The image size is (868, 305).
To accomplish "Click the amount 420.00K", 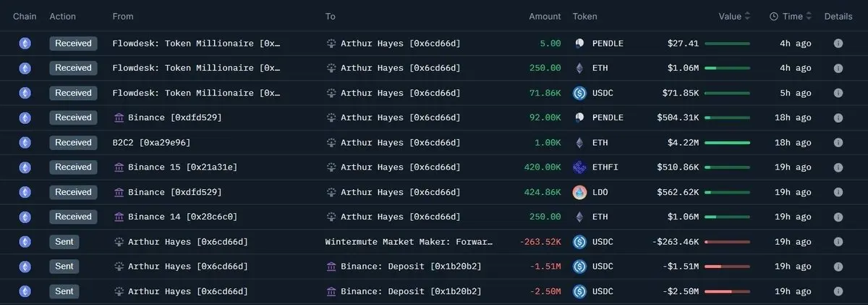I will (542, 167).
